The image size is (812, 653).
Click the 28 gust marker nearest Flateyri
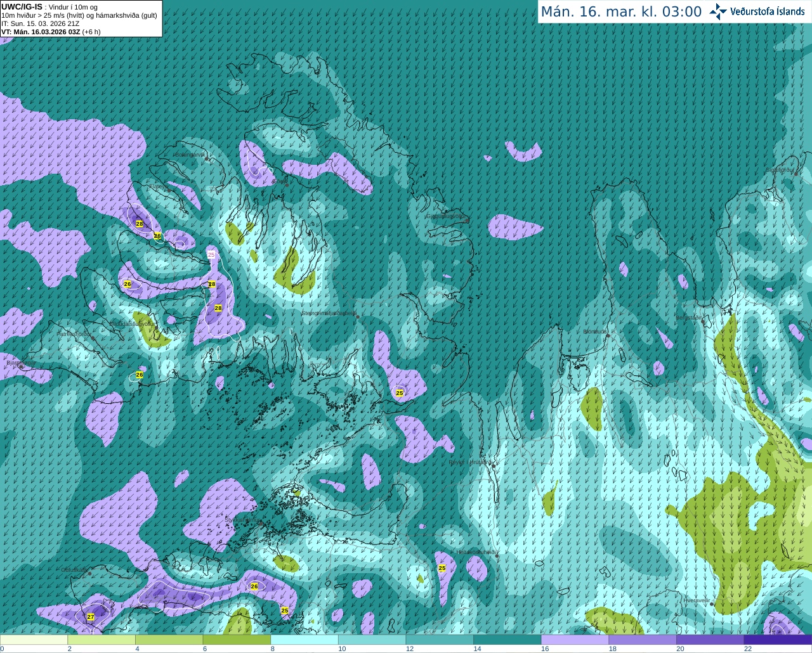coord(140,224)
